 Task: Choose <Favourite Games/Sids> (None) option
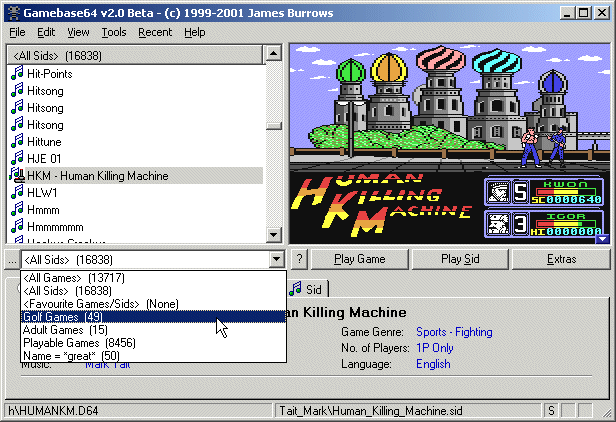click(153, 304)
